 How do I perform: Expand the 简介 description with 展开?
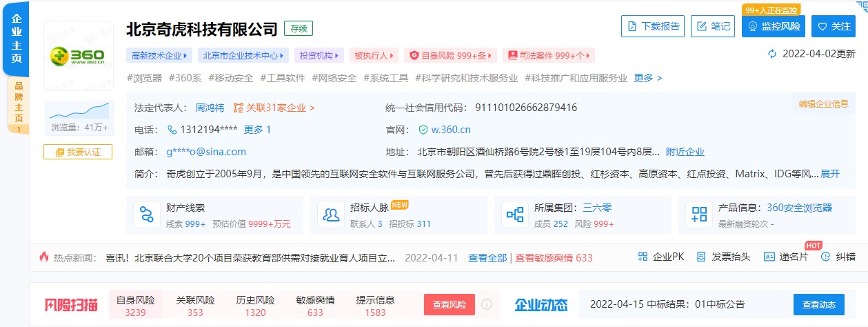click(830, 174)
